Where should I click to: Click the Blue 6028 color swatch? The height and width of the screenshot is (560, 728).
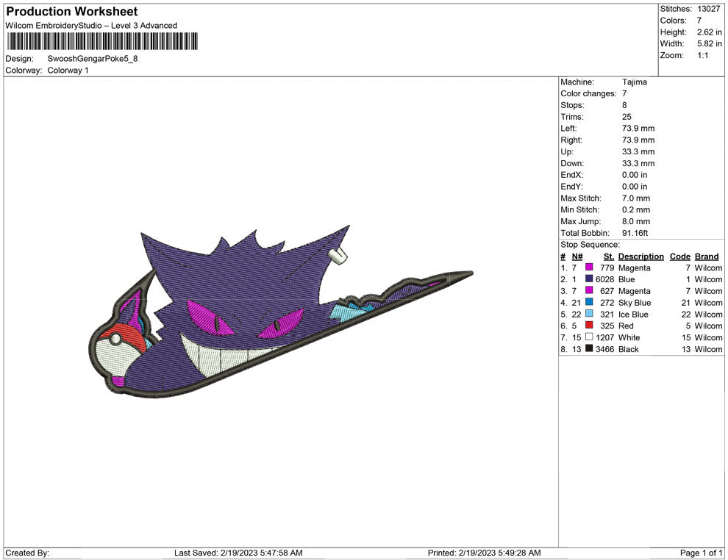point(589,279)
